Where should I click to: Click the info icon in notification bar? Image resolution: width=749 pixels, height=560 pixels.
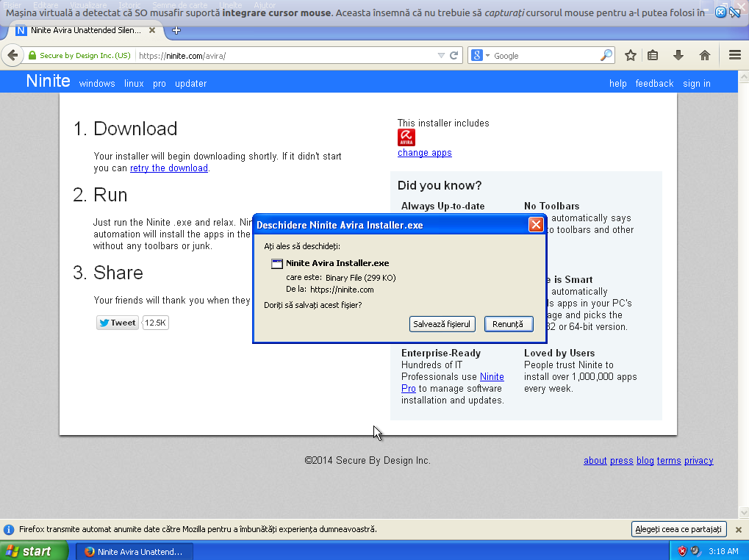(x=9, y=529)
